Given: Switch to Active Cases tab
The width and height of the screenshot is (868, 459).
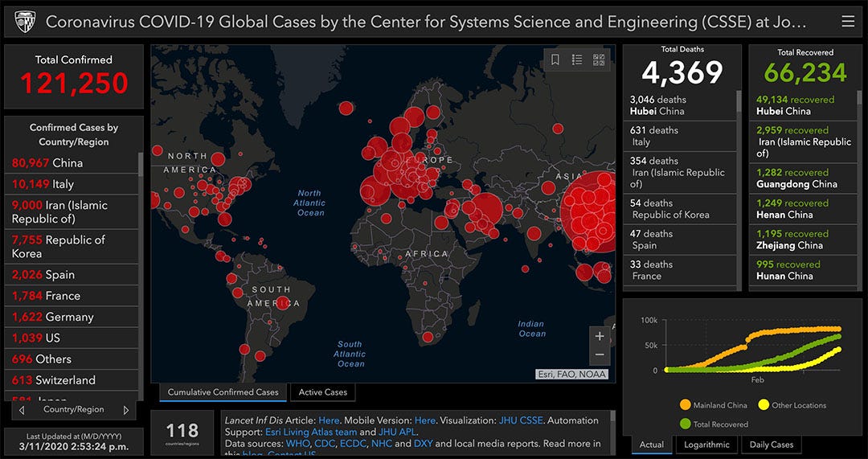Looking at the screenshot, I should (323, 392).
